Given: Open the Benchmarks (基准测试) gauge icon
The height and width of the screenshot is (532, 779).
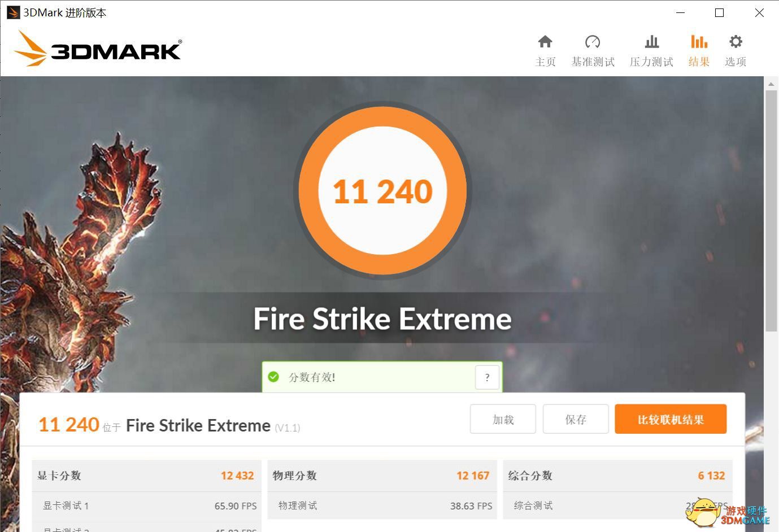Looking at the screenshot, I should click(593, 42).
